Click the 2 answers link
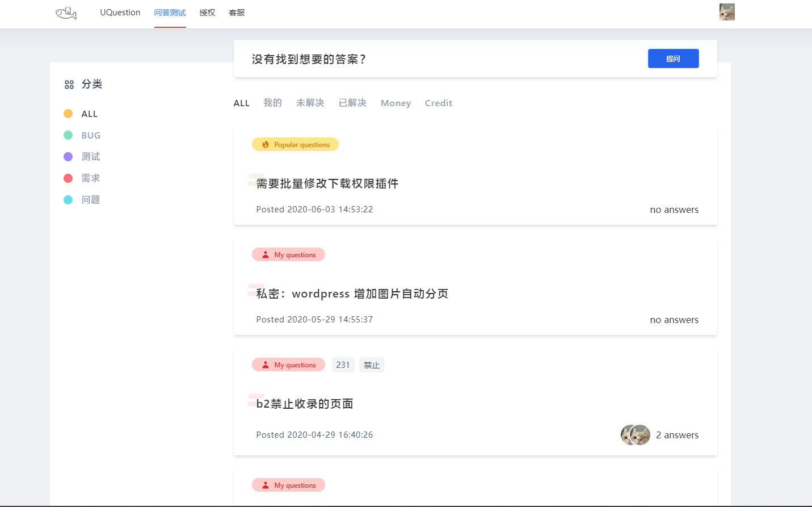The image size is (812, 507). (x=677, y=435)
